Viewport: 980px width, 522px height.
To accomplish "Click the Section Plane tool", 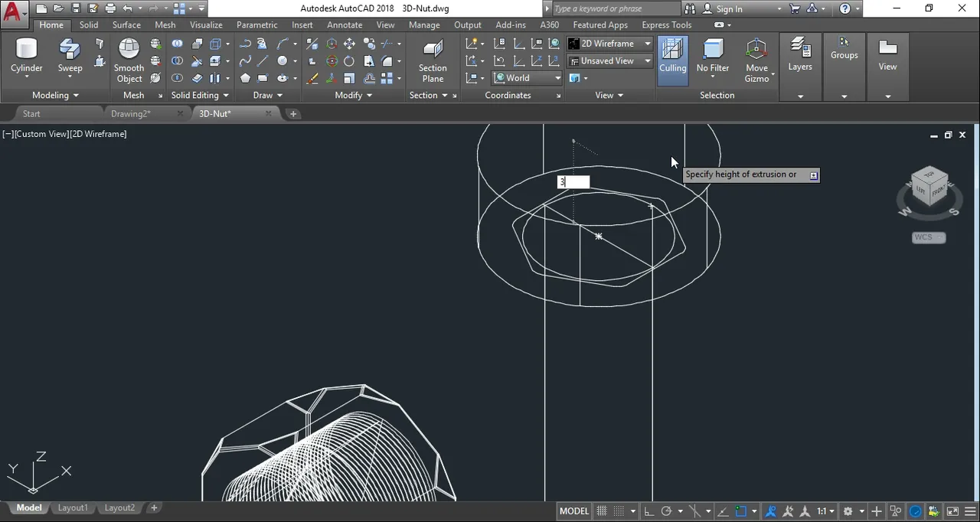I will (x=433, y=60).
